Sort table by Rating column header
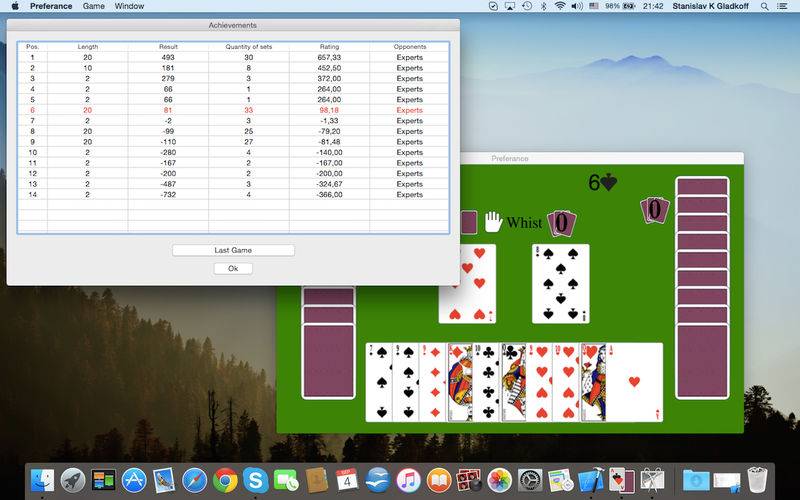 coord(329,46)
